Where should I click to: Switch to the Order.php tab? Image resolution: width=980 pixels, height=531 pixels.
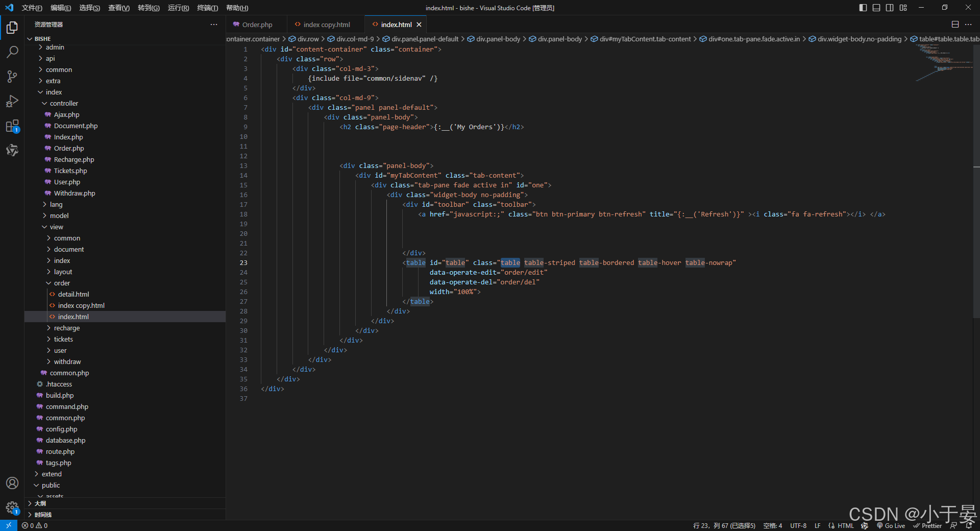(x=256, y=25)
